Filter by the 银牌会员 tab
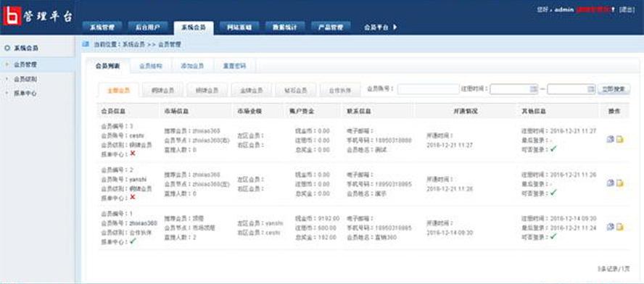 [207, 90]
